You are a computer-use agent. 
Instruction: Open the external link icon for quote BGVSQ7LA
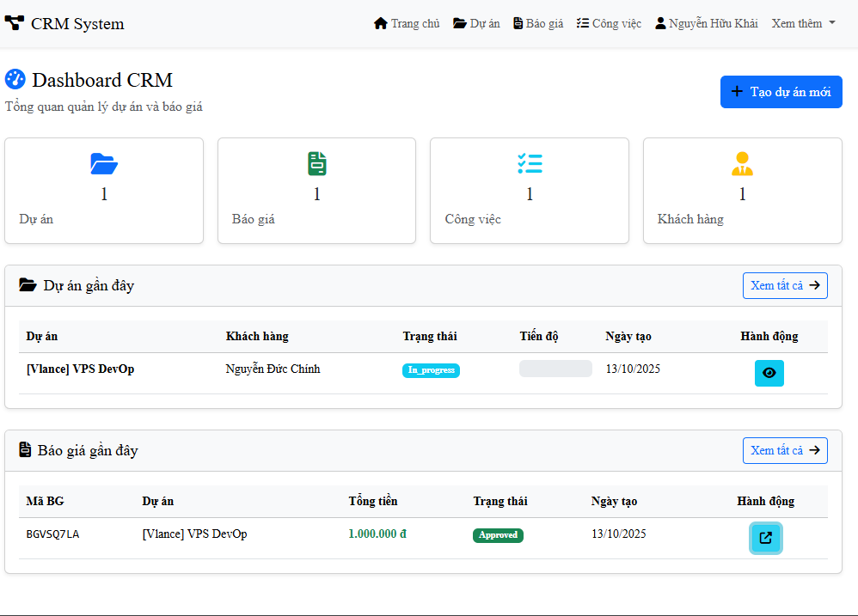coord(765,538)
